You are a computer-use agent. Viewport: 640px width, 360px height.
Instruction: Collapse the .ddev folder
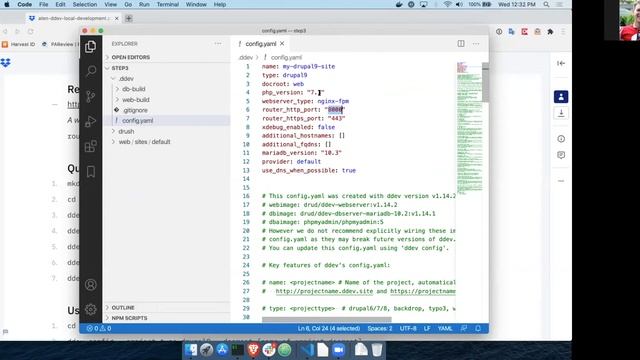pos(168,78)
